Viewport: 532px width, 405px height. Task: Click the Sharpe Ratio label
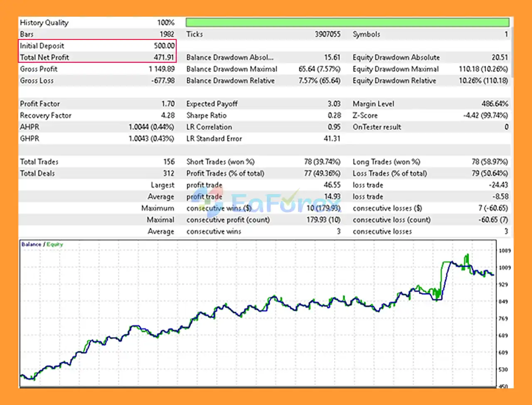click(x=206, y=115)
